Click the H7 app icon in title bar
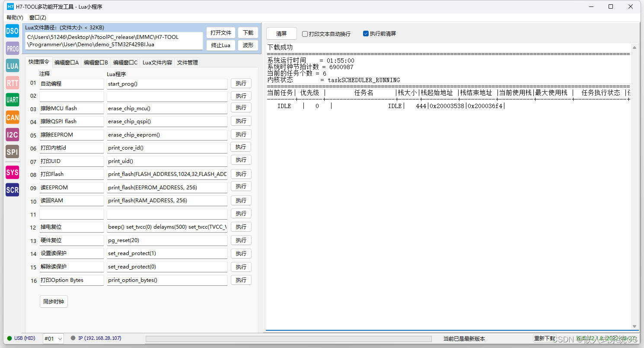The image size is (644, 348). click(x=11, y=6)
